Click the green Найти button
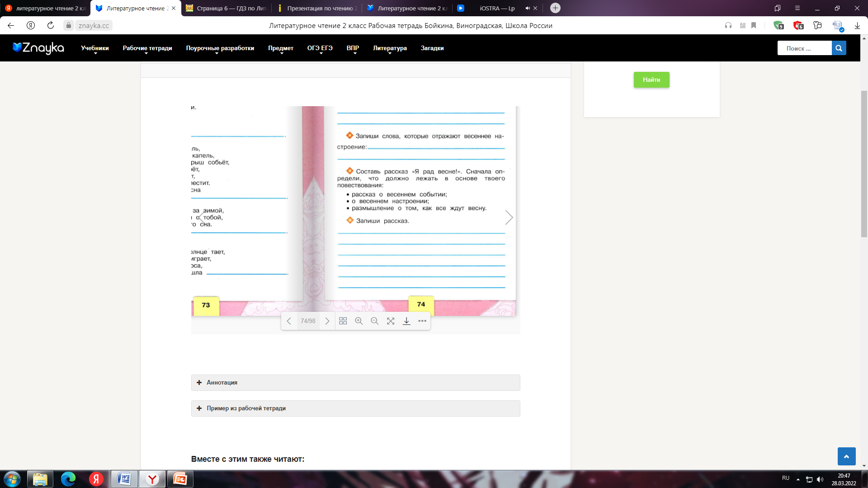Viewport: 868px width, 488px height. [651, 80]
